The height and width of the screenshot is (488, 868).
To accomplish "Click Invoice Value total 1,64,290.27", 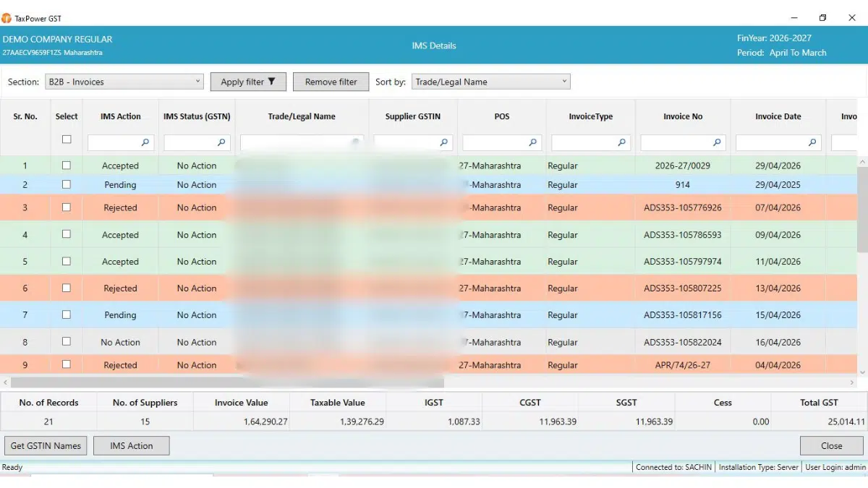I will 265,421.
